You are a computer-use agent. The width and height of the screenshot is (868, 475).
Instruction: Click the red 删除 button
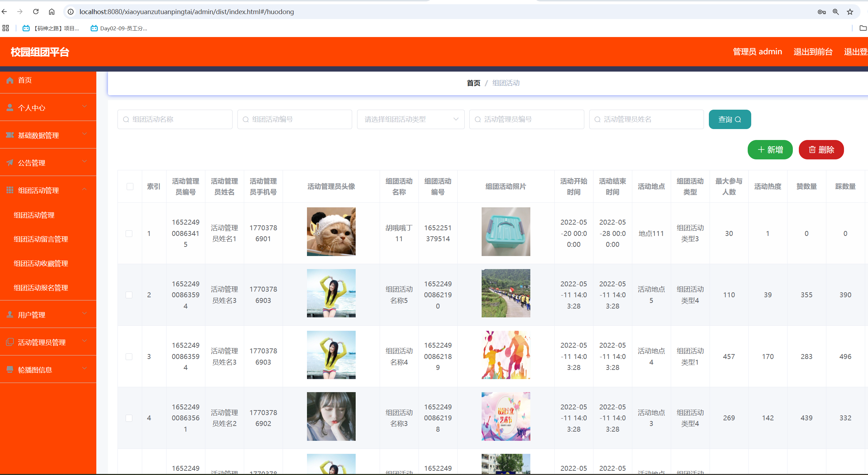[x=821, y=150]
